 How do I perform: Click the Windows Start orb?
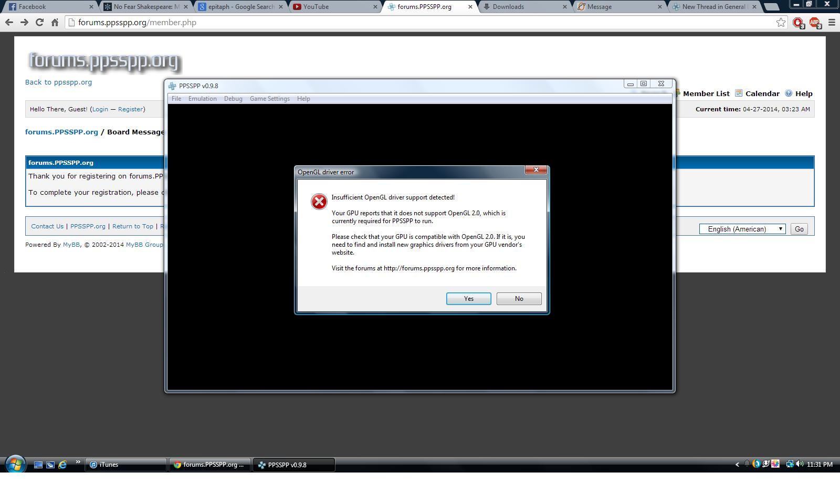(15, 465)
